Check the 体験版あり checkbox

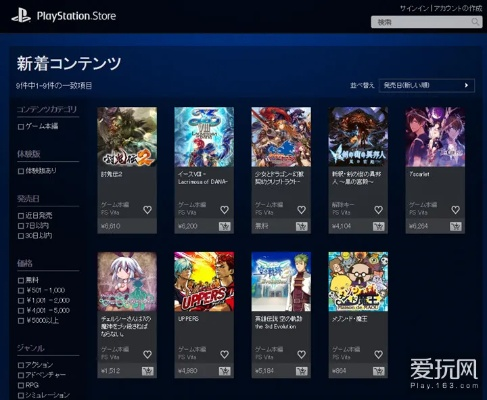21,171
